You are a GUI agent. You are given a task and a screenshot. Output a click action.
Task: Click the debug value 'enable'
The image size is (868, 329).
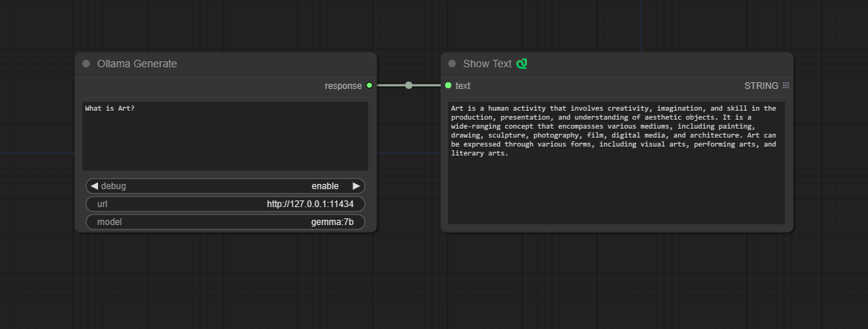tap(325, 186)
